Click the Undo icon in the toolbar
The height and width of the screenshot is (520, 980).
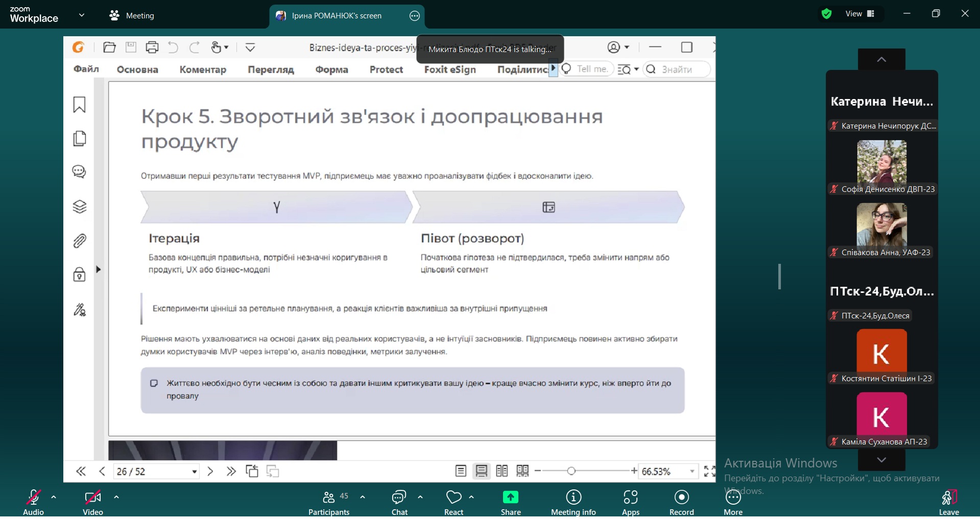[172, 47]
